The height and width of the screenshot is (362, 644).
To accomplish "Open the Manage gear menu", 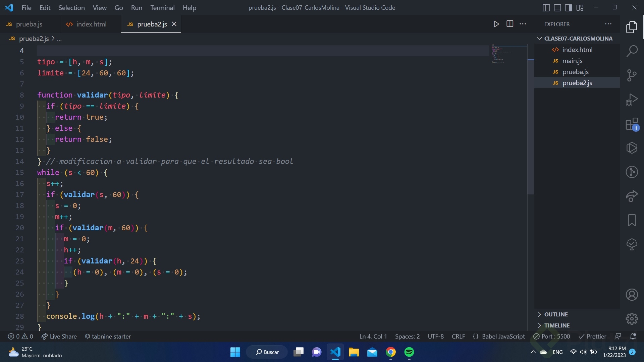I will [632, 319].
